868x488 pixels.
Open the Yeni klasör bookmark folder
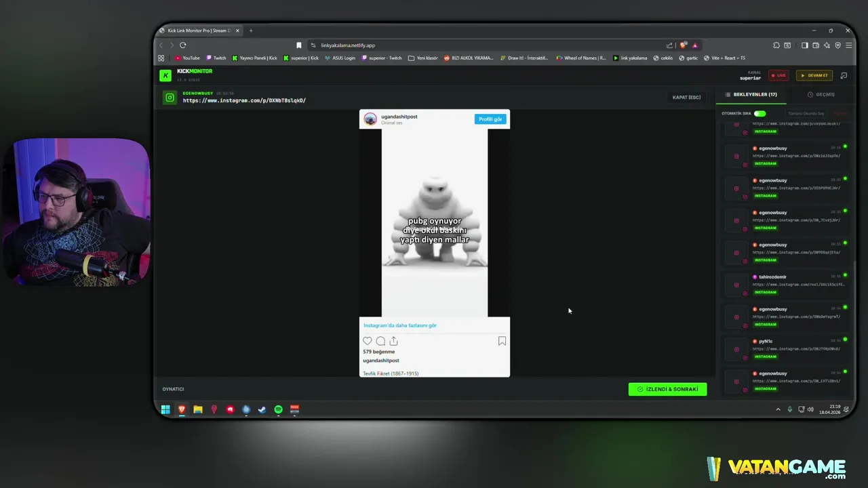[x=423, y=58]
